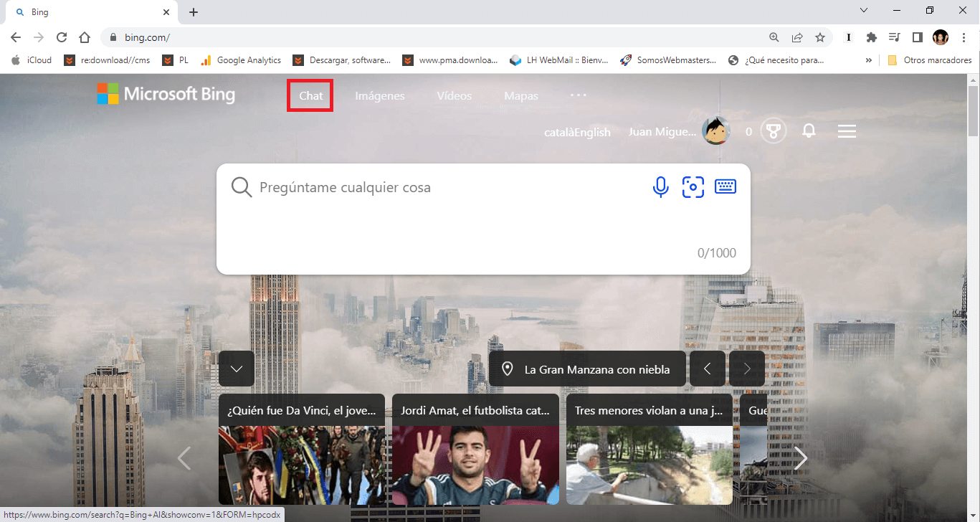Open the 'Tres menores violan' news card

650,449
